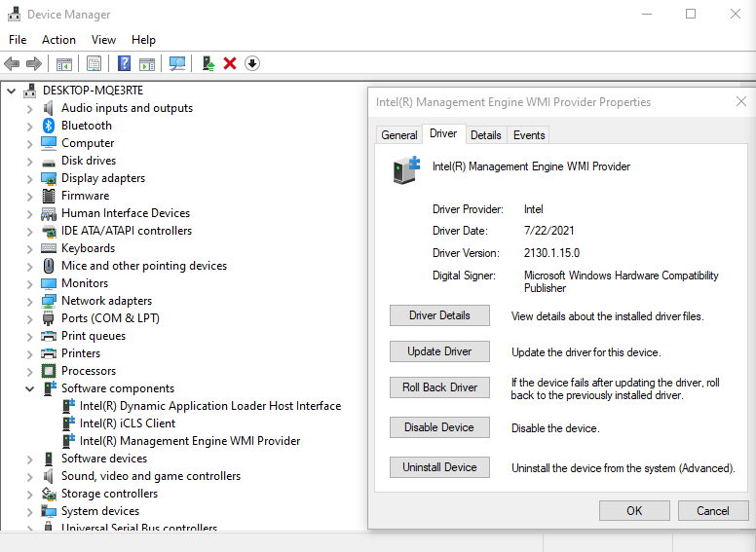Expand the System devices category
Screen dimensions: 756x552
tap(30, 512)
